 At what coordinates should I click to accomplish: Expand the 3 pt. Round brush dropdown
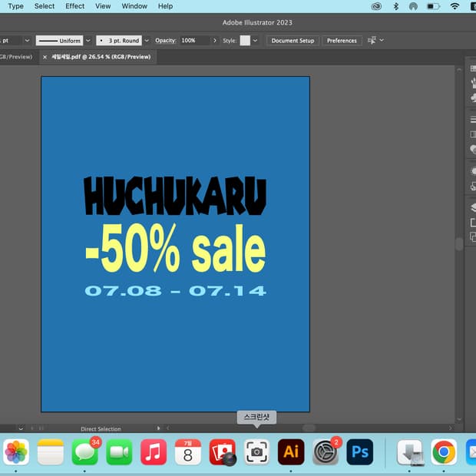pyautogui.click(x=147, y=41)
